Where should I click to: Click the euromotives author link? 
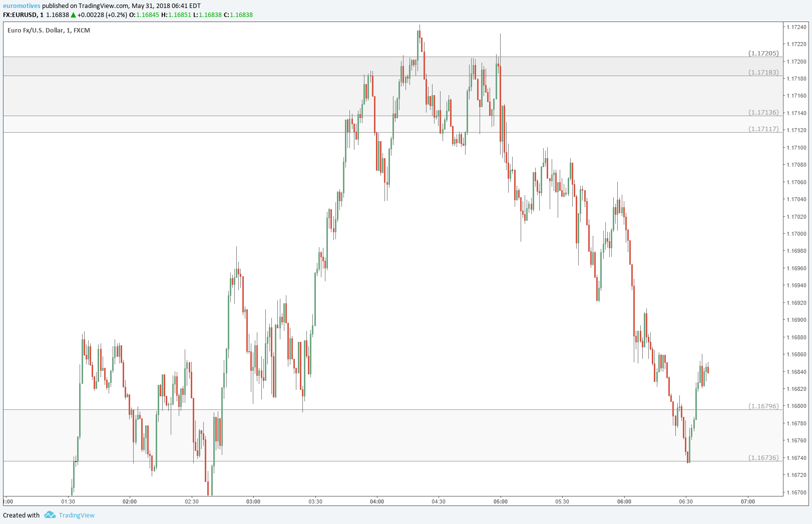(22, 6)
